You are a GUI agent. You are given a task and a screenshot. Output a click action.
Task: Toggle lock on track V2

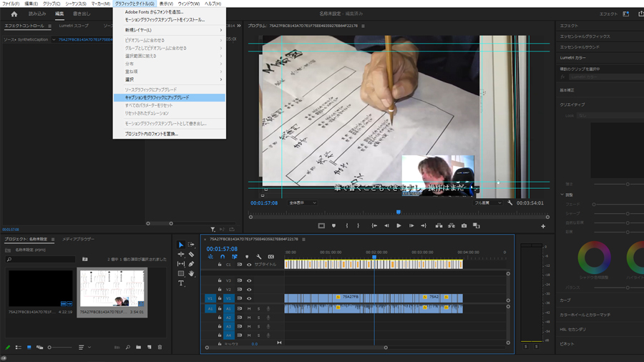[220, 289]
